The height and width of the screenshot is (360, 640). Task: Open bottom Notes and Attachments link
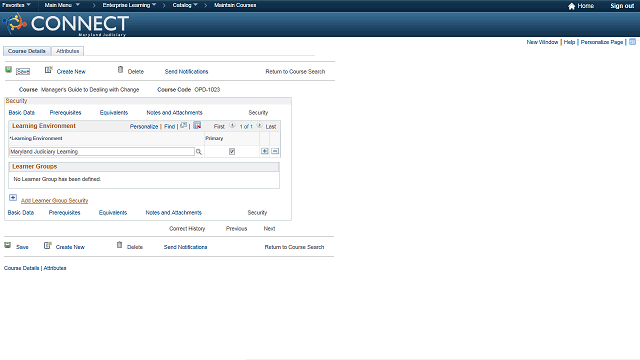173,213
